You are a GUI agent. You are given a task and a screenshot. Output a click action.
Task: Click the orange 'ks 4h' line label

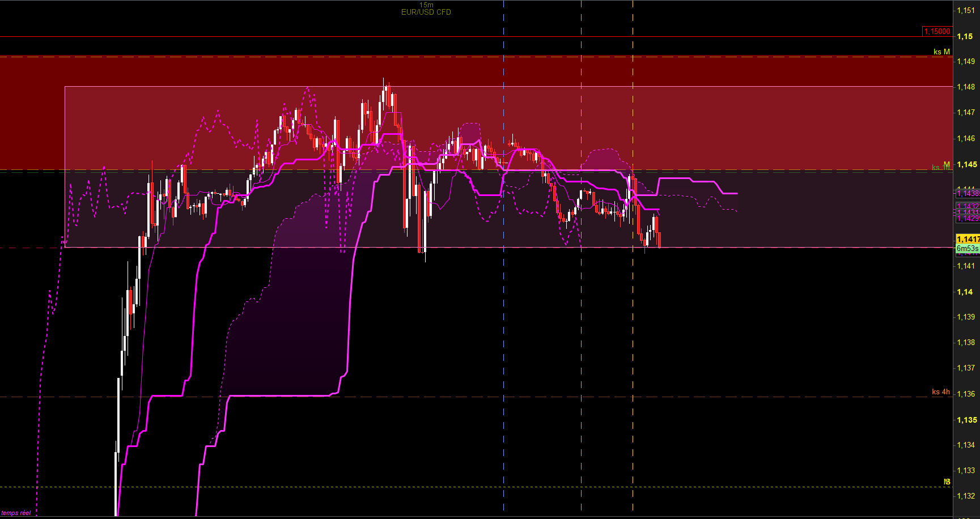pyautogui.click(x=940, y=392)
